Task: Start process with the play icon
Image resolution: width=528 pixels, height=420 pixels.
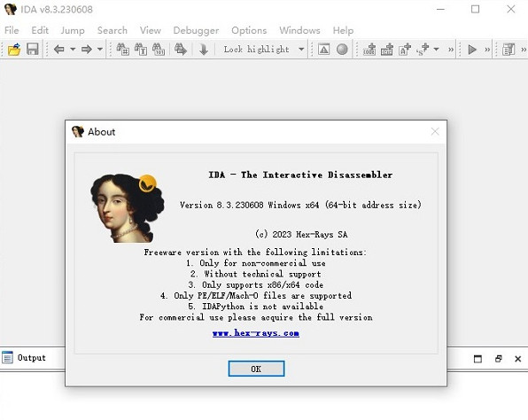Action: click(472, 50)
